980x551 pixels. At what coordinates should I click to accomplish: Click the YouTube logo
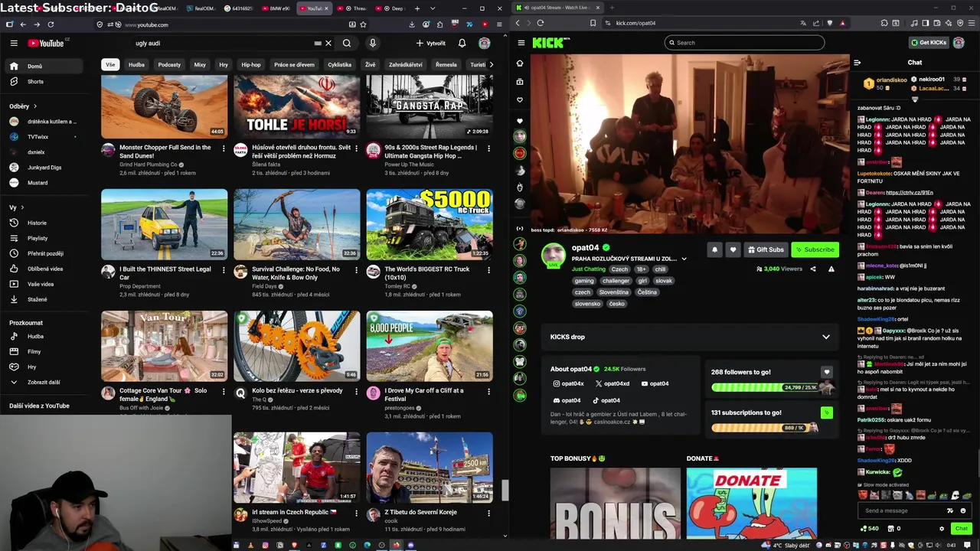point(47,44)
